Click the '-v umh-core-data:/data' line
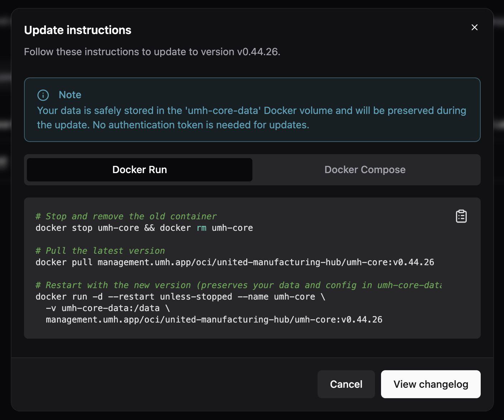The image size is (504, 420). [108, 308]
